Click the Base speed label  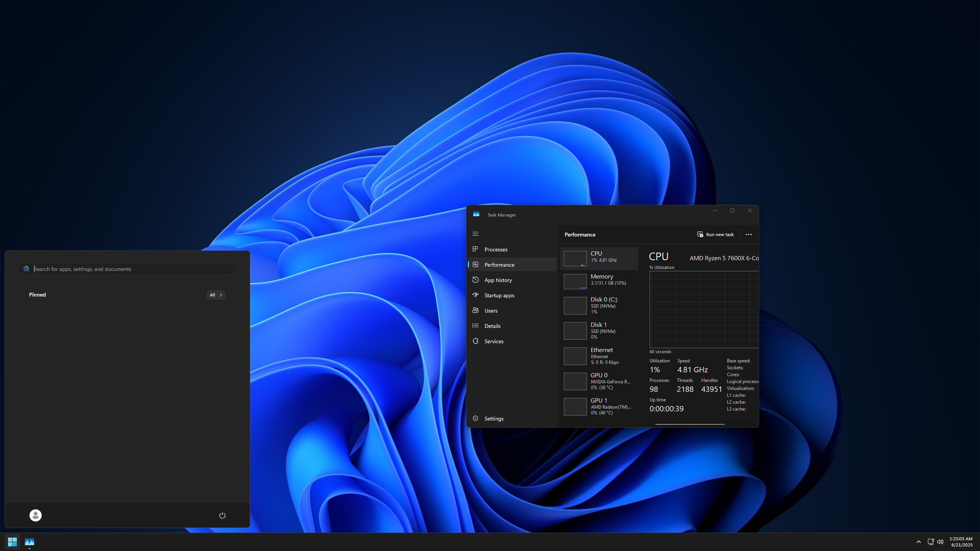738,361
